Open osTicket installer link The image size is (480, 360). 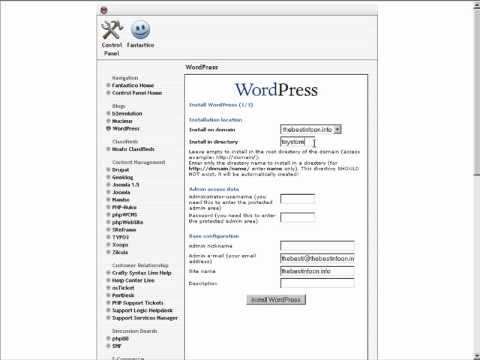(x=123, y=288)
